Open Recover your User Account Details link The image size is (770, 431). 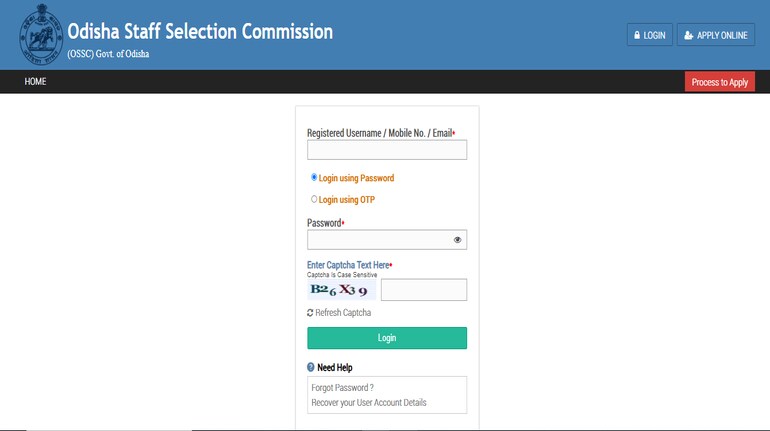(x=369, y=403)
